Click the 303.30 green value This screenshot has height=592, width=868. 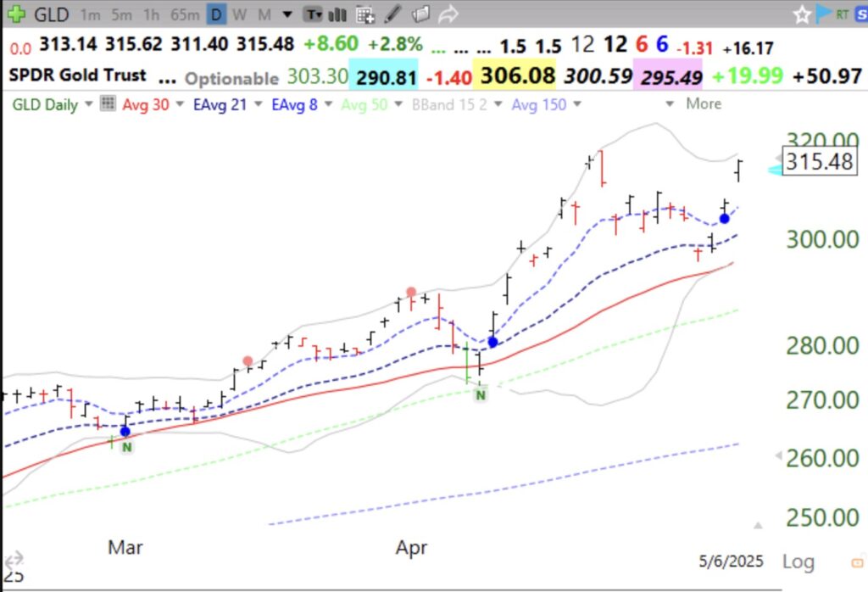(317, 75)
